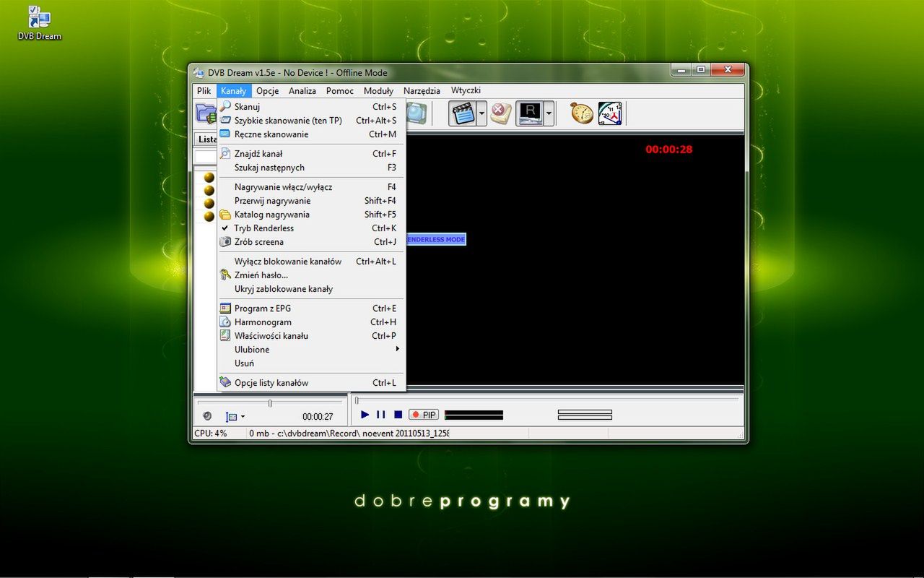Toggle Nagrywanie włącz/wyłącz
The height and width of the screenshot is (578, 924).
[311, 187]
